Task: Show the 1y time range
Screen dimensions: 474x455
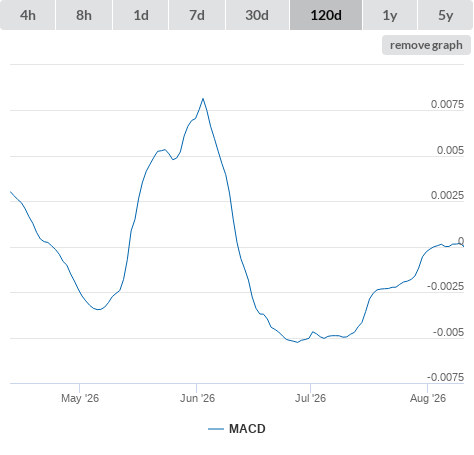Action: click(390, 15)
